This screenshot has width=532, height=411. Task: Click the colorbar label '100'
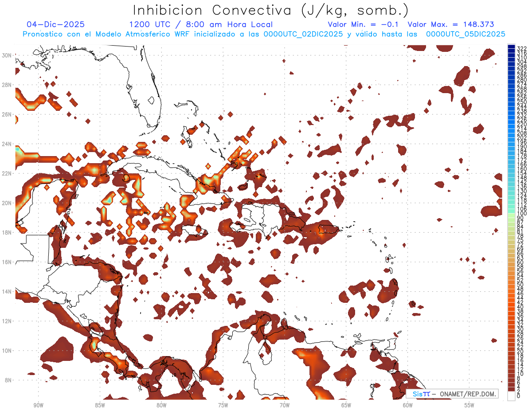click(x=521, y=213)
